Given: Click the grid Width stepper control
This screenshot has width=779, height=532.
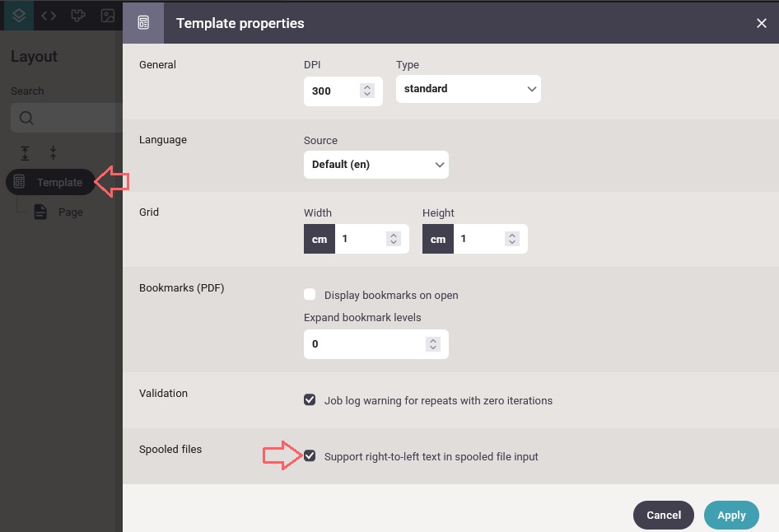Looking at the screenshot, I should coord(394,239).
